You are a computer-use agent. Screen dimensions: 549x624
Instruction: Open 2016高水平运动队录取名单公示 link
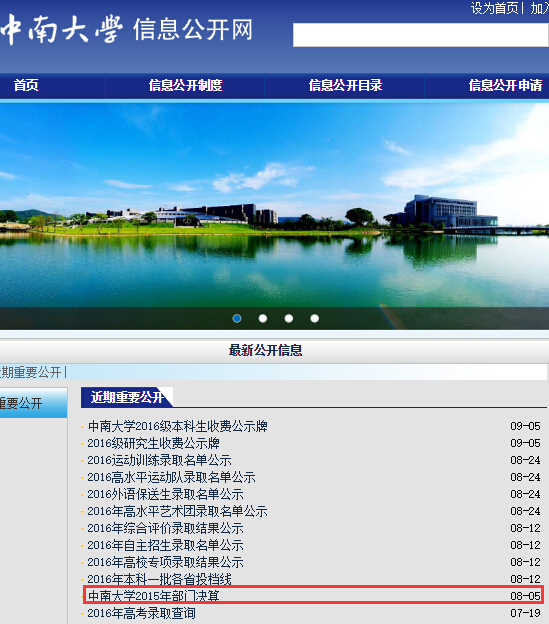171,477
